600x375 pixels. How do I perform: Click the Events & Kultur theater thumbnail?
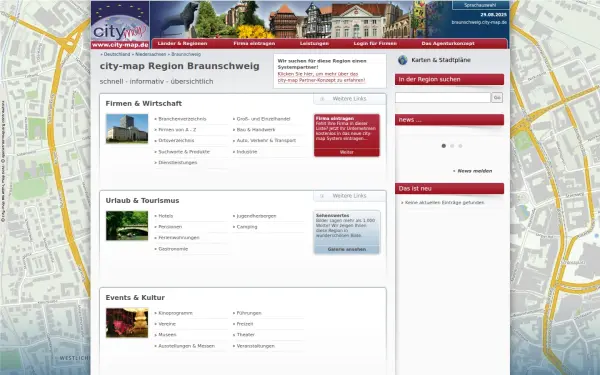pos(127,323)
